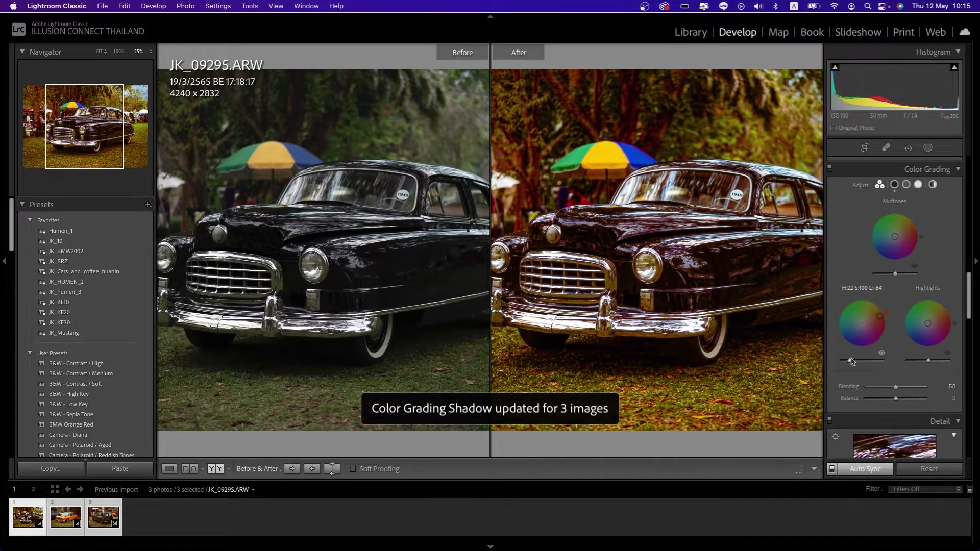Toggle the Auto Sync switch
The height and width of the screenshot is (551, 980).
click(832, 468)
